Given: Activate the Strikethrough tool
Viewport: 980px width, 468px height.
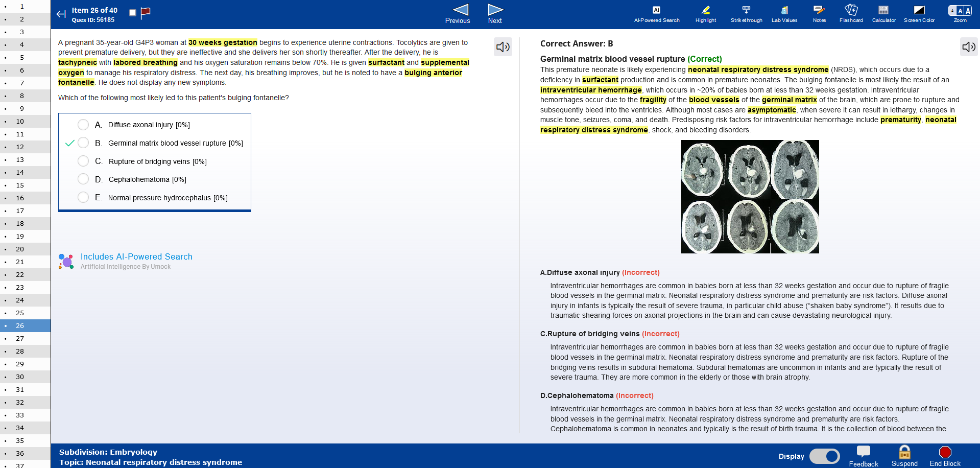Looking at the screenshot, I should coord(746,14).
